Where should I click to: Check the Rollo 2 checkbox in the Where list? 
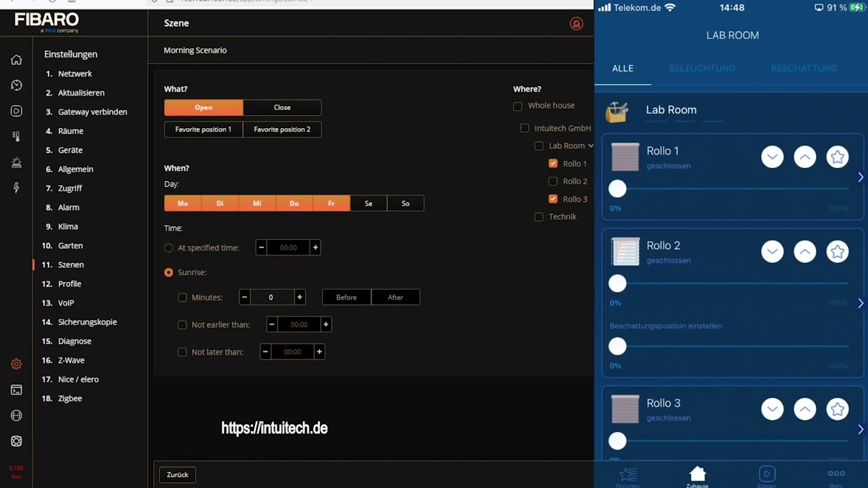pyautogui.click(x=553, y=181)
